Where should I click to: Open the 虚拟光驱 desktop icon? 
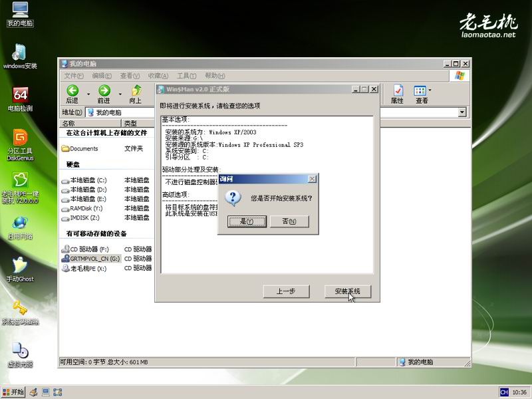20,355
